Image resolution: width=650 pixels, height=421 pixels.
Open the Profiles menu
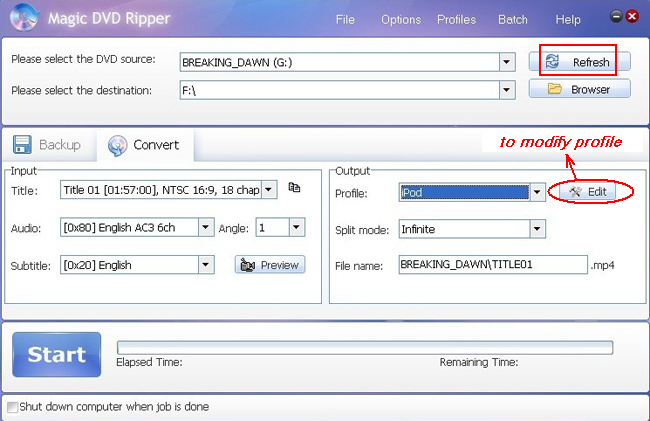(456, 19)
